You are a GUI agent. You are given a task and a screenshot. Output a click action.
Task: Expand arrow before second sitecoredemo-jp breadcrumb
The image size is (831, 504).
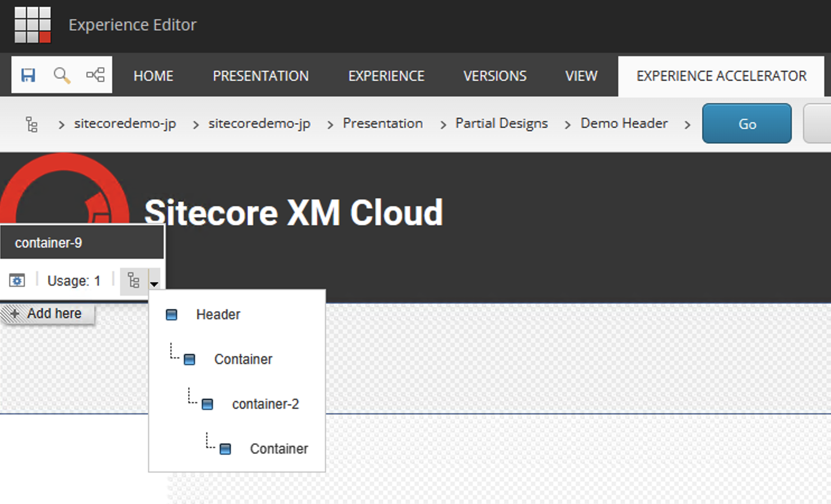coord(196,124)
